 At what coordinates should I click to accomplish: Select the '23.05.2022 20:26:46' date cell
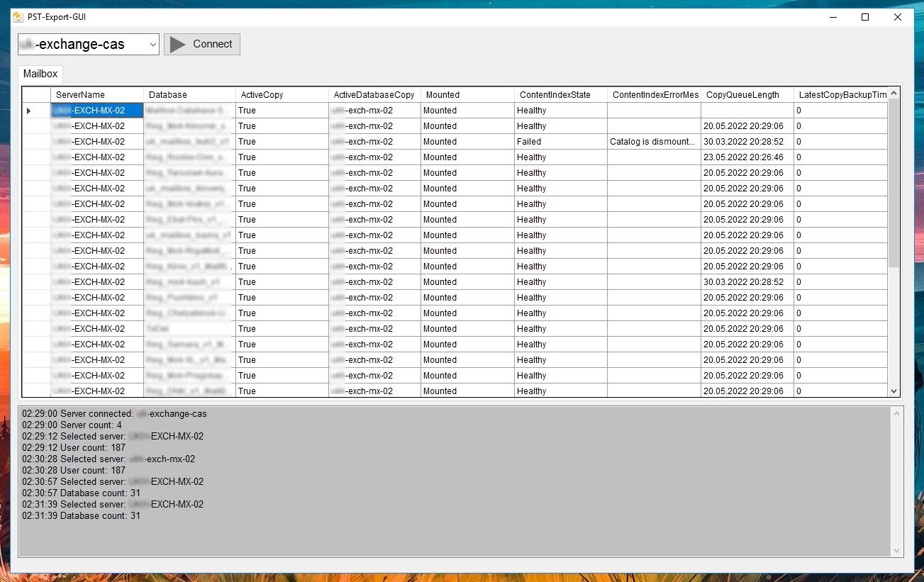[747, 157]
